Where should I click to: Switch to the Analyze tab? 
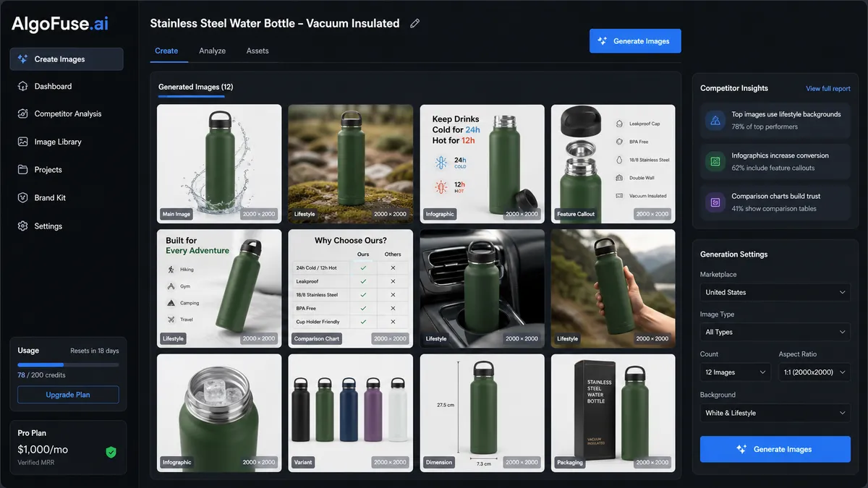pyautogui.click(x=213, y=51)
